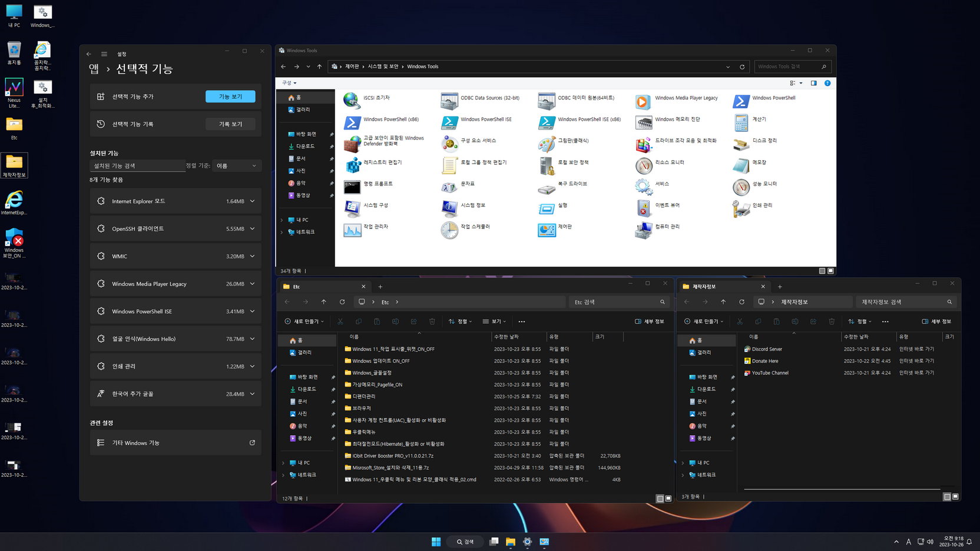Click the Etc 검색 search box
The height and width of the screenshot is (551, 980).
click(619, 302)
